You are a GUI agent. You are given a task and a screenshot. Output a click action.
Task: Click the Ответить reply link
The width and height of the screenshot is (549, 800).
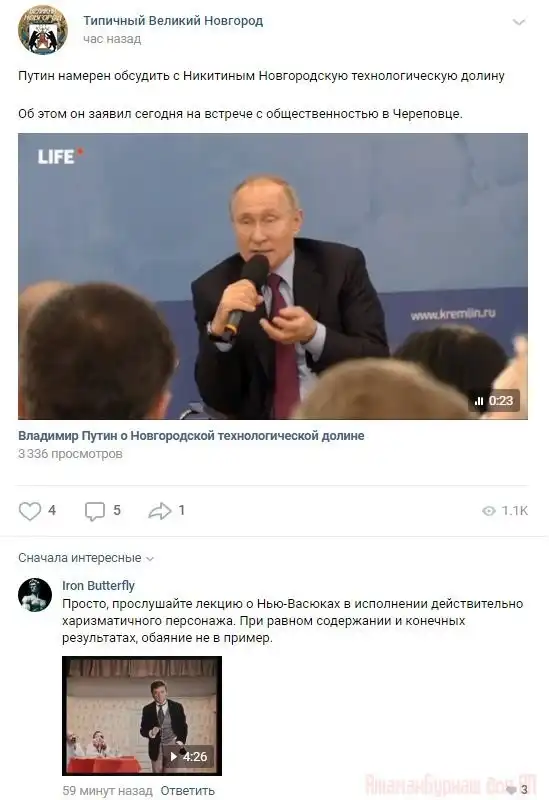(x=187, y=790)
